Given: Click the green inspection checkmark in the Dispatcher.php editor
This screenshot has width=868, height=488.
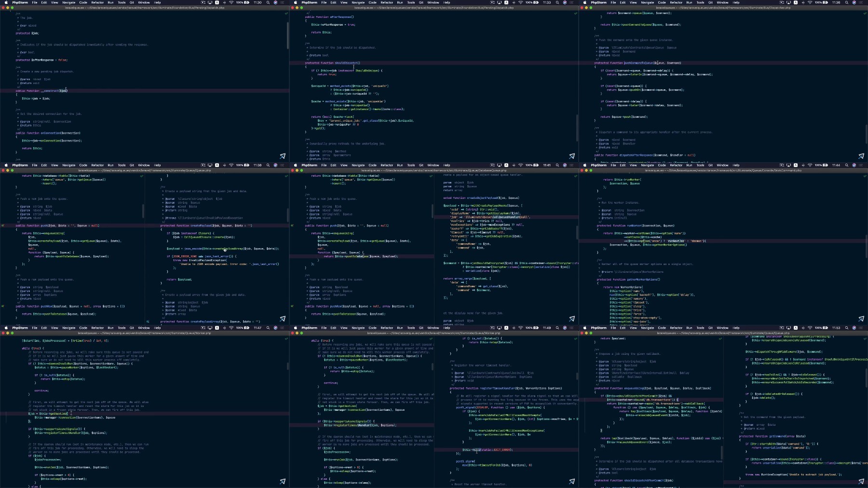Looking at the screenshot, I should coord(865,14).
